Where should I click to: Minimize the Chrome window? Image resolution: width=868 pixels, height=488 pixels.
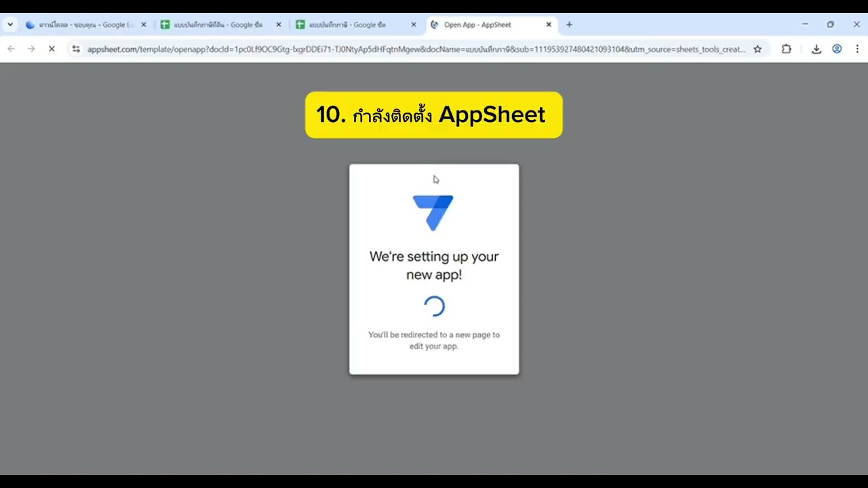click(805, 24)
